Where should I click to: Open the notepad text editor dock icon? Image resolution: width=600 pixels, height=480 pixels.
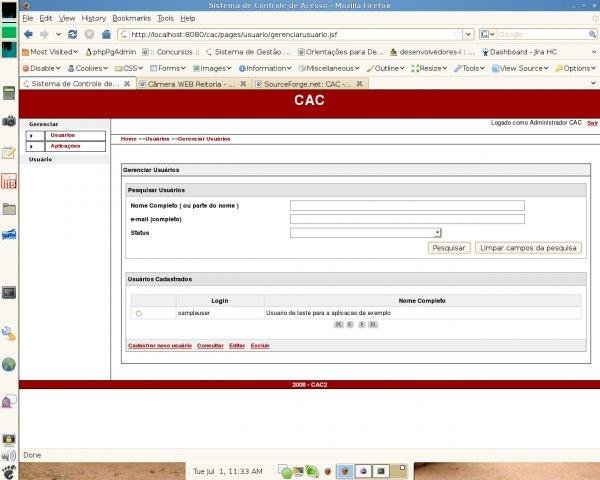pyautogui.click(x=9, y=153)
